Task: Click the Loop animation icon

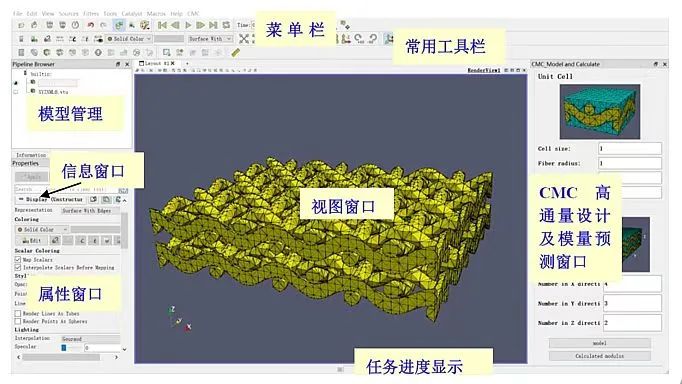Action: [x=226, y=25]
